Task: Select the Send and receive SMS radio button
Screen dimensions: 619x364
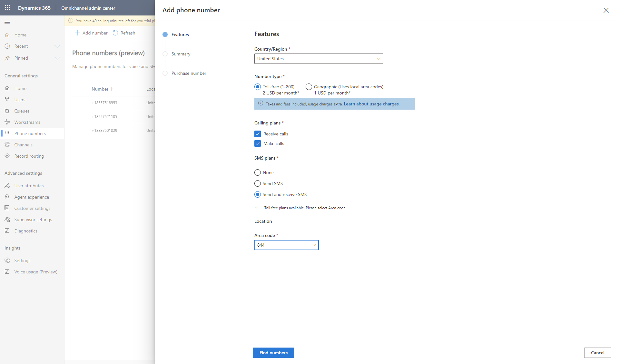Action: [x=257, y=194]
